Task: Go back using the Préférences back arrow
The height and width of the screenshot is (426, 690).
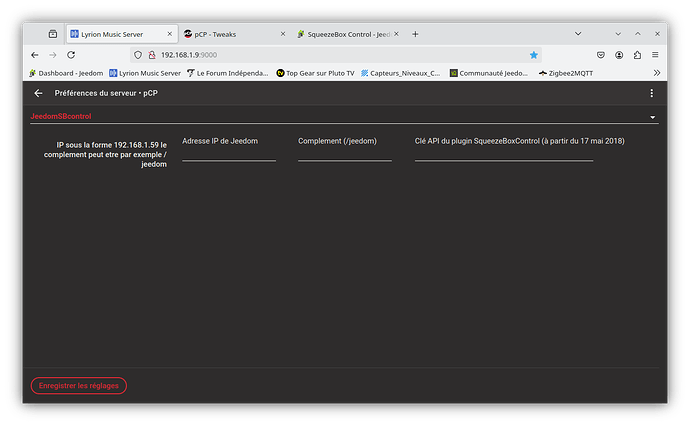Action: coord(38,93)
